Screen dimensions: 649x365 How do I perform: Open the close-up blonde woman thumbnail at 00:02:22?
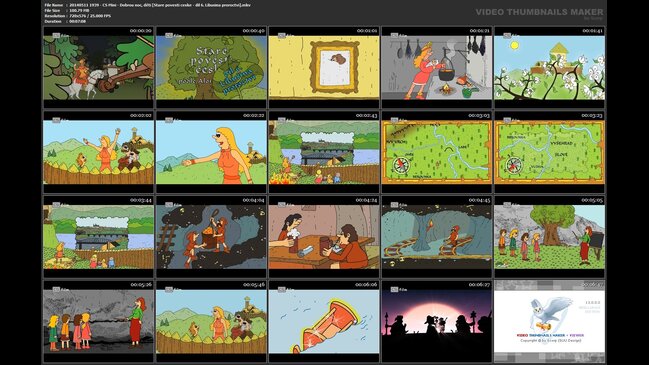click(211, 152)
